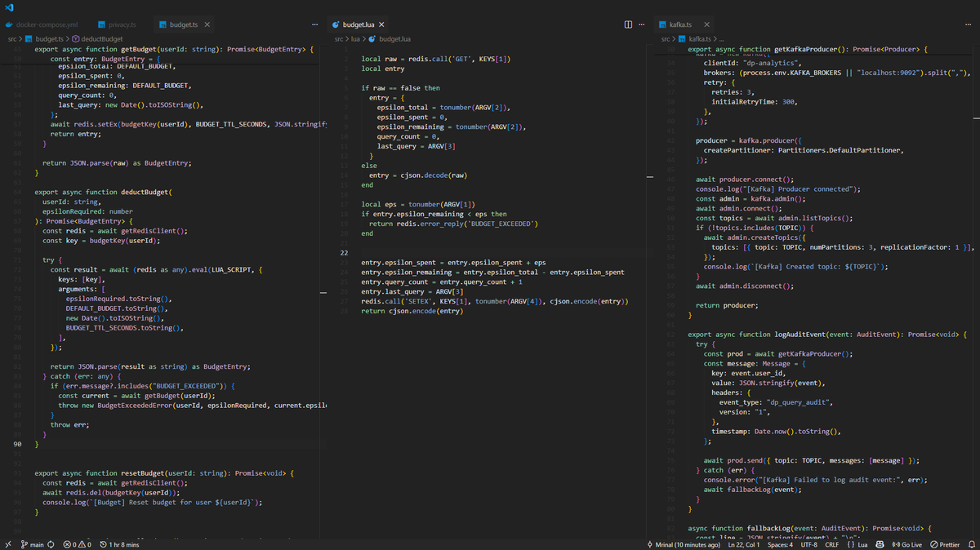Viewport: 980px width, 550px height.
Task: Open remote window indicator in status bar
Action: coord(7,544)
